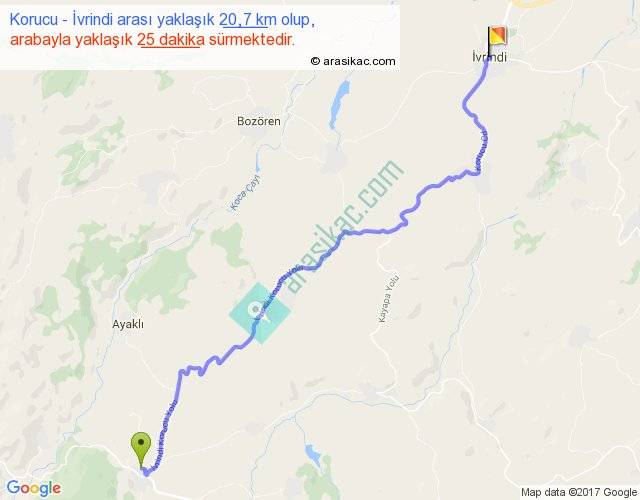Select the İvrindi town label
The height and width of the screenshot is (500, 640).
489,57
